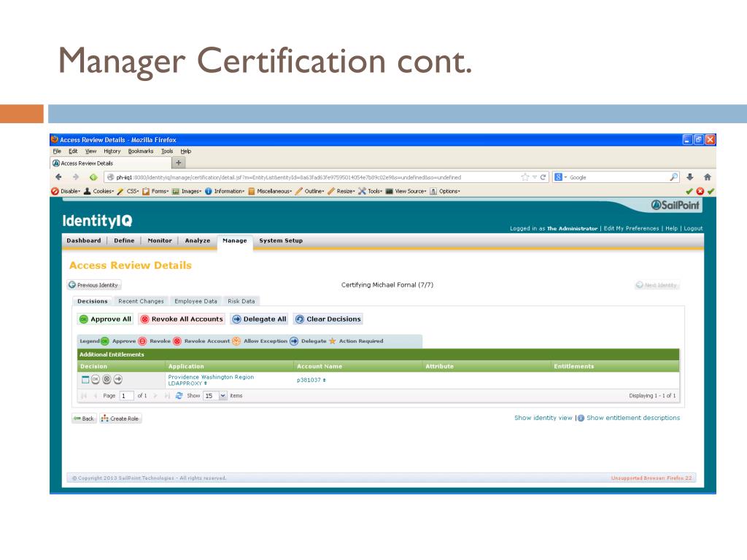Open the Disable toolbar menu
Viewport: 747px width, 560px height.
(66, 191)
